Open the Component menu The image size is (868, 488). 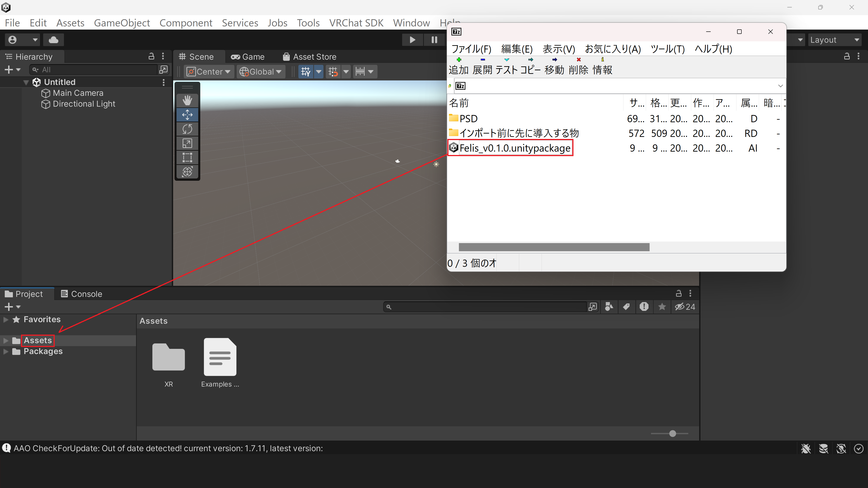(x=186, y=23)
